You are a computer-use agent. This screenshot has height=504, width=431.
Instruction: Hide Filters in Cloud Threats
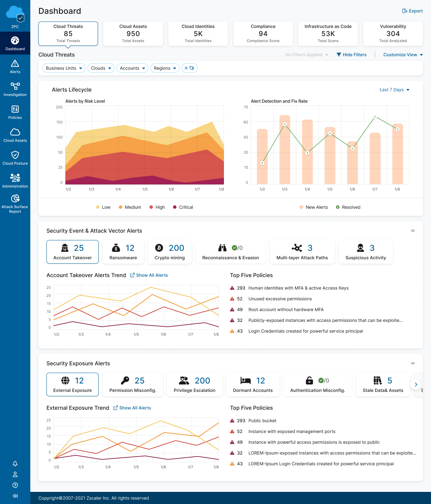pos(352,55)
